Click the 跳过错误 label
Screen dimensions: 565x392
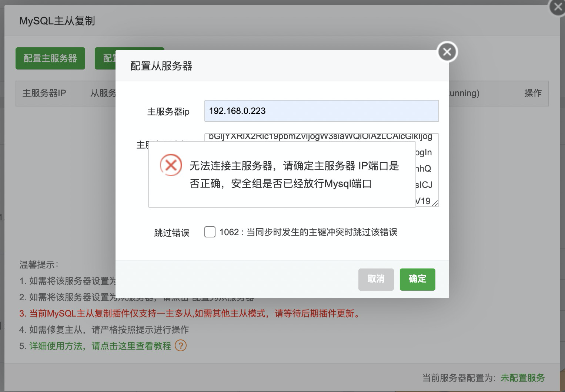(x=172, y=233)
